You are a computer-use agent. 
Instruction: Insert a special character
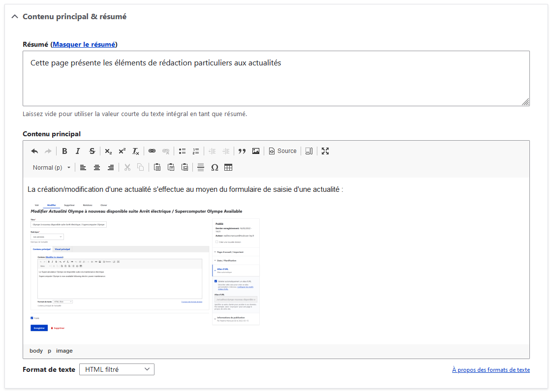215,167
